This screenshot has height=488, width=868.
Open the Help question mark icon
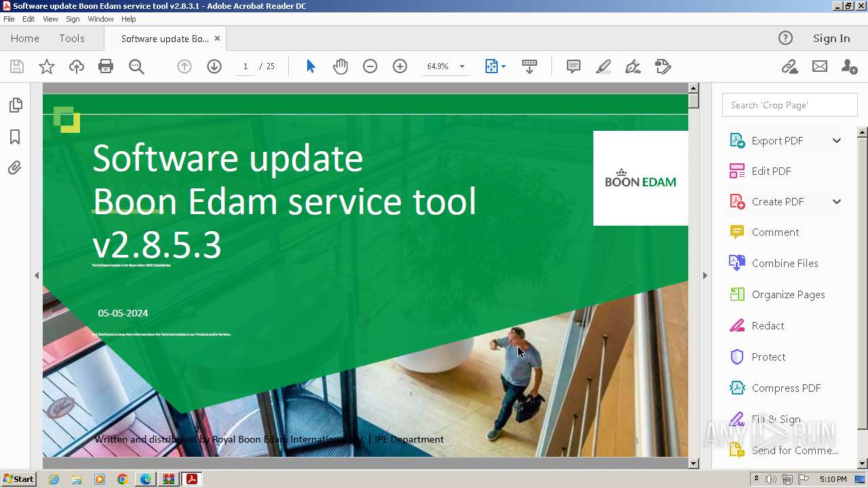(x=785, y=39)
